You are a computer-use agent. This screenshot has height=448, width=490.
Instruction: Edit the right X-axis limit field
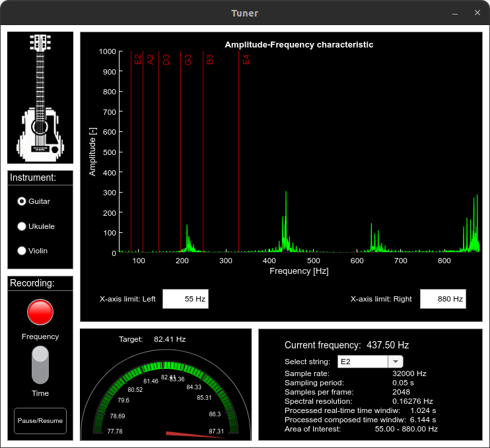(442, 299)
